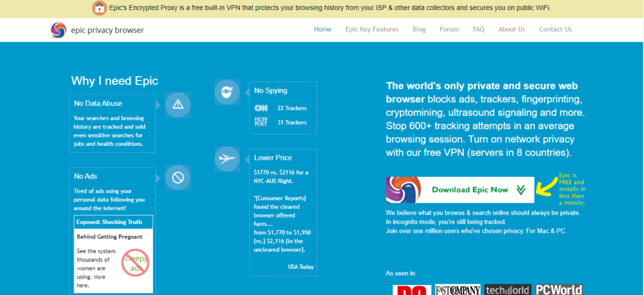Click the Huff Post logo in No Spying card

tap(261, 122)
